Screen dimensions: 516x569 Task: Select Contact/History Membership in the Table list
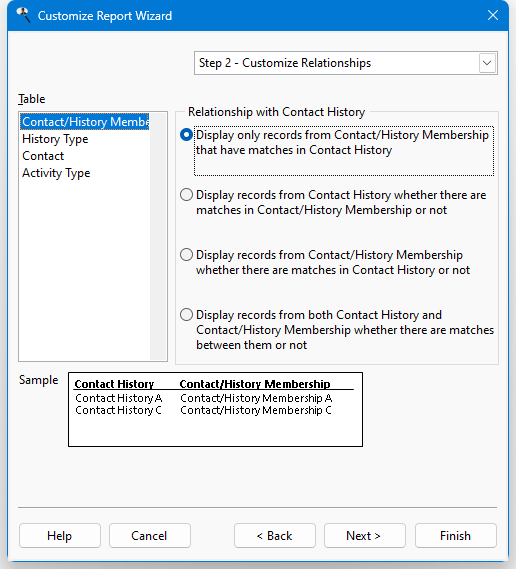coord(85,122)
